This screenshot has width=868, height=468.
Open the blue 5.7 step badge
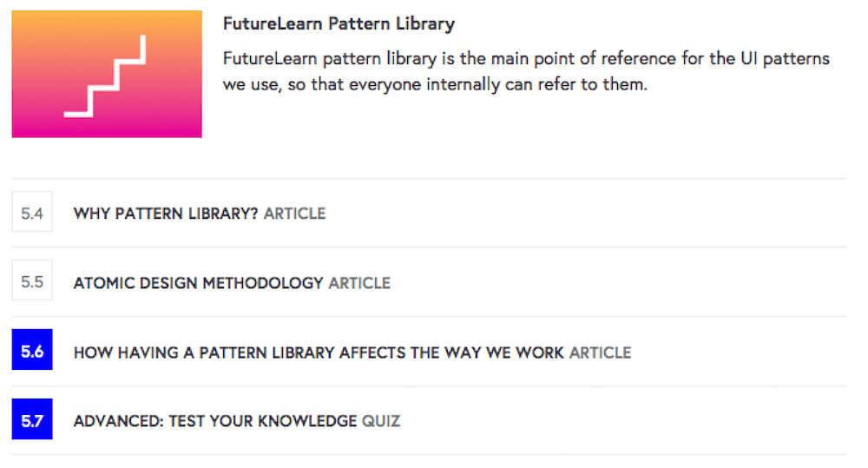coord(32,421)
